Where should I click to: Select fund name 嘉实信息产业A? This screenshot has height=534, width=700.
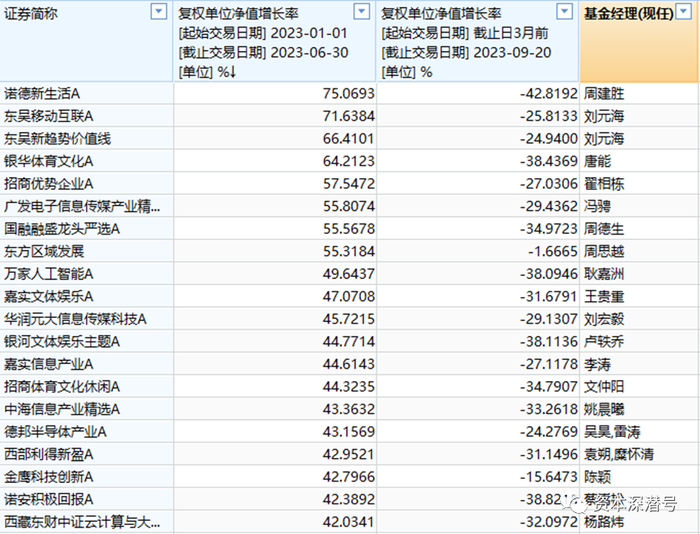(49, 364)
